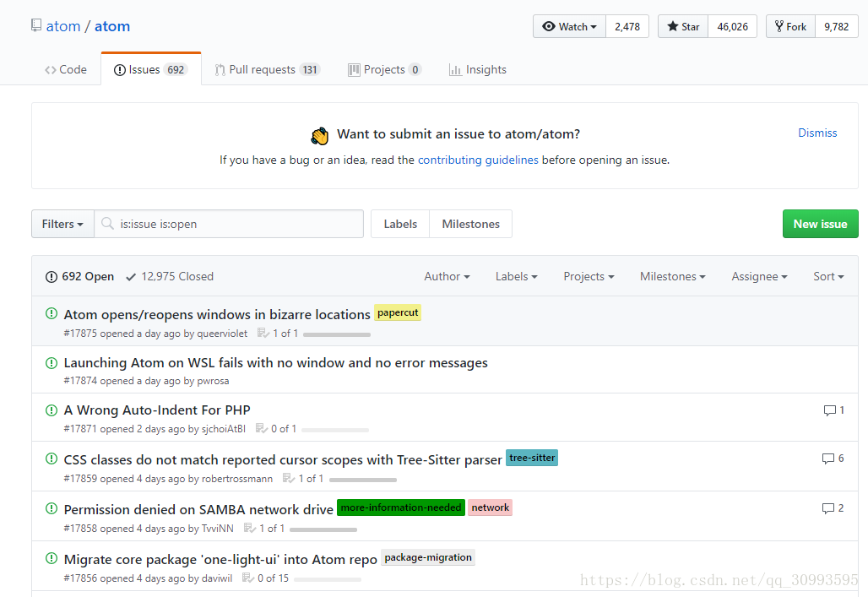This screenshot has height=597, width=868.
Task: Click the repository book icon beside atom
Action: click(x=36, y=25)
